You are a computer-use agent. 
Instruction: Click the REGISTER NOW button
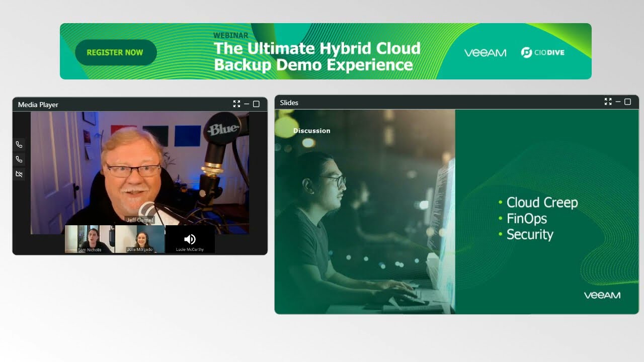click(116, 52)
